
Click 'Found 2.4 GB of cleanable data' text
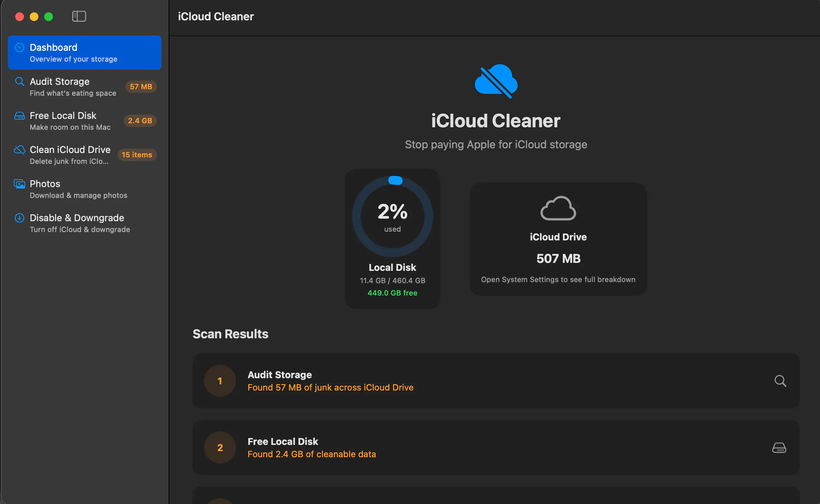tap(312, 454)
